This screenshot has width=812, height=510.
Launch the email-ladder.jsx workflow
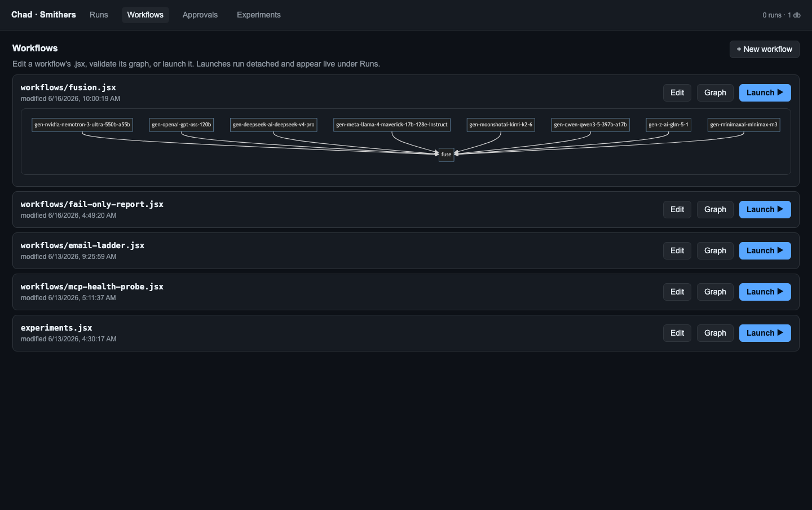pyautogui.click(x=765, y=250)
